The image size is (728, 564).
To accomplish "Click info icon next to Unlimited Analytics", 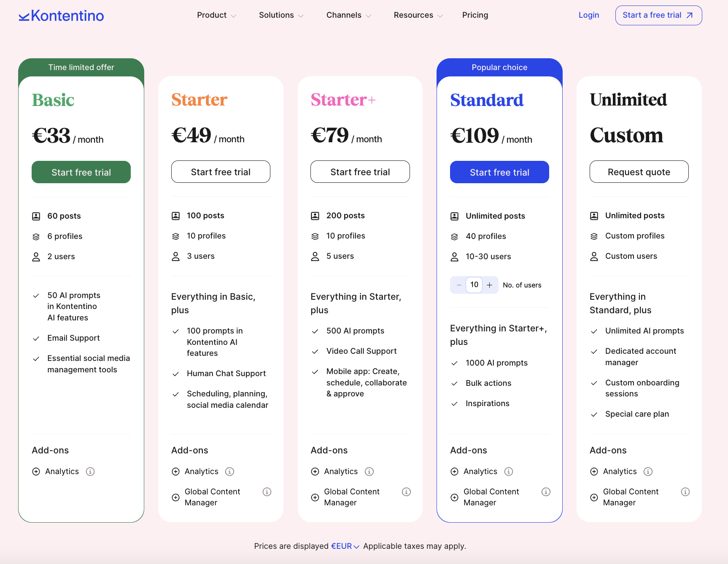I will coord(648,472).
